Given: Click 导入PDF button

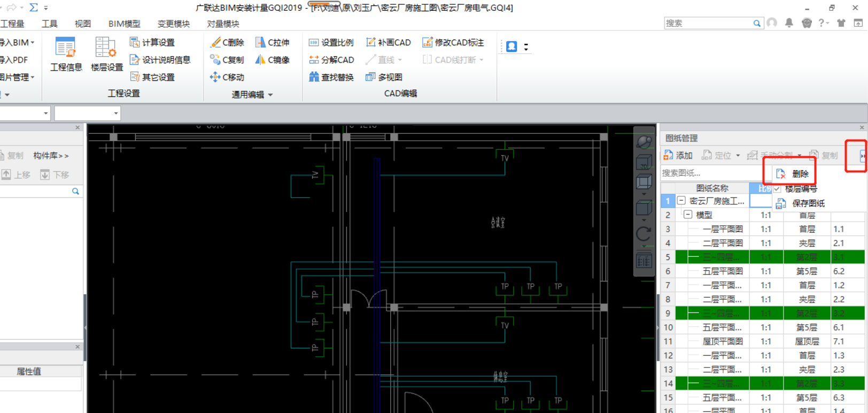Looking at the screenshot, I should click(x=14, y=60).
